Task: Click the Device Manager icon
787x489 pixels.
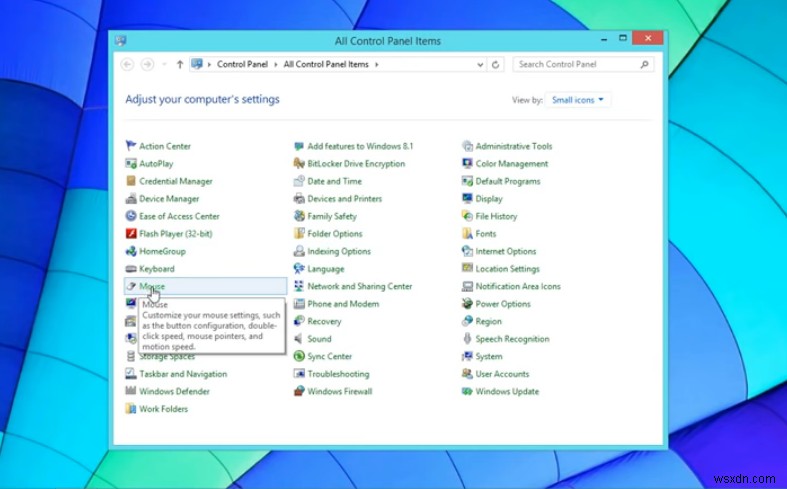Action: point(130,198)
